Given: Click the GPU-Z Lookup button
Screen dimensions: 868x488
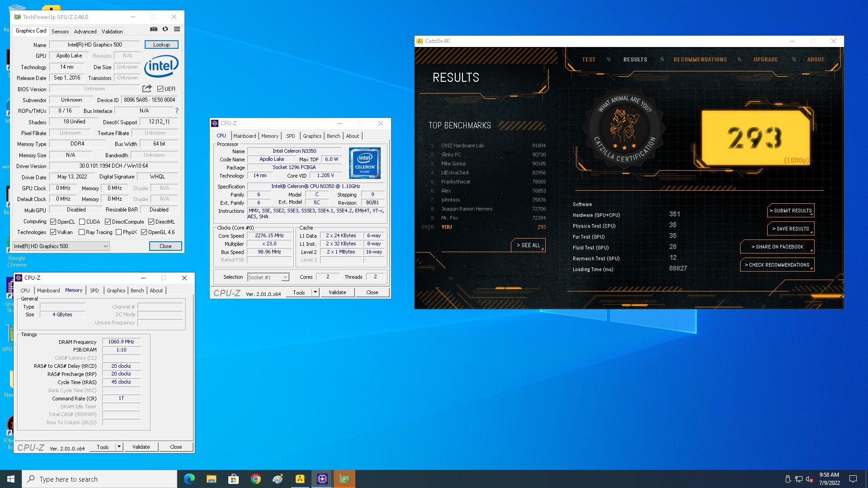Looking at the screenshot, I should (161, 45).
